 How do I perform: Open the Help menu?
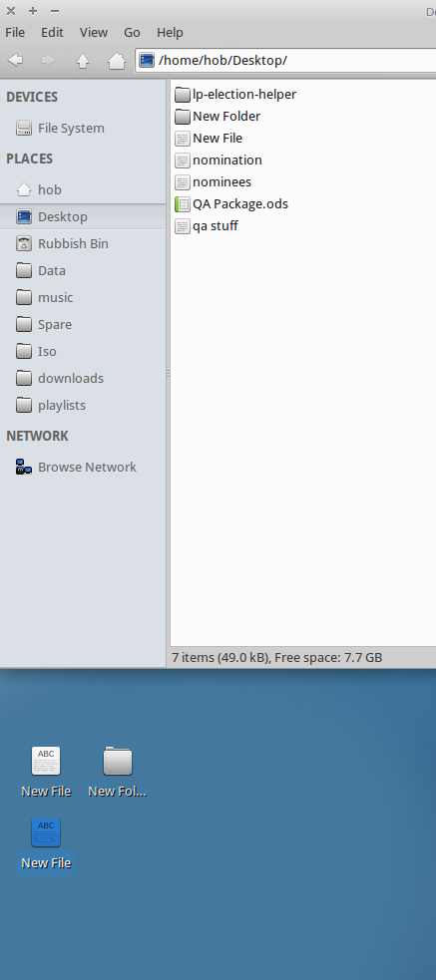(170, 33)
